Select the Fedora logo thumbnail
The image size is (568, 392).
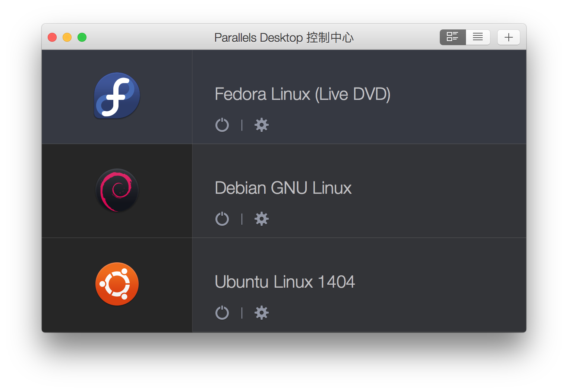pyautogui.click(x=117, y=95)
